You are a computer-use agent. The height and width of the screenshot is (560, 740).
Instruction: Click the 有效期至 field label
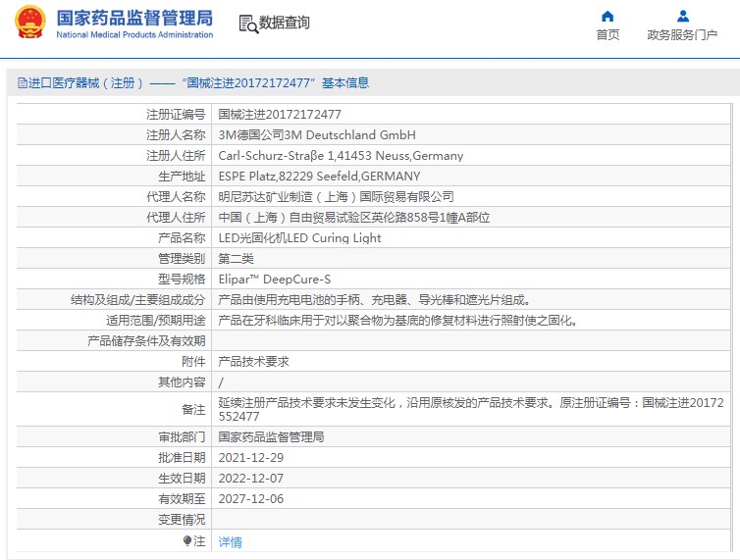pyautogui.click(x=182, y=499)
